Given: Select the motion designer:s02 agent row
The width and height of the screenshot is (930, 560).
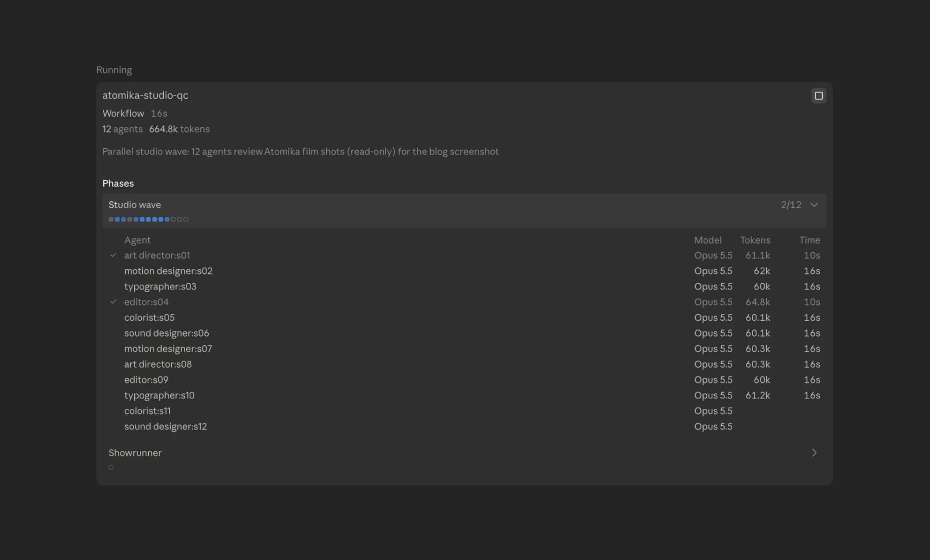Looking at the screenshot, I should pyautogui.click(x=465, y=271).
